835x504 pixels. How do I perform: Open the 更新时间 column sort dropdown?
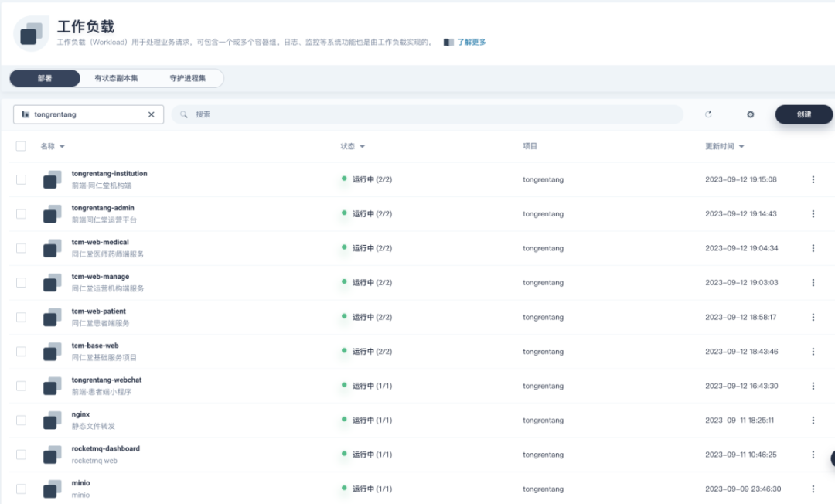[x=724, y=146]
